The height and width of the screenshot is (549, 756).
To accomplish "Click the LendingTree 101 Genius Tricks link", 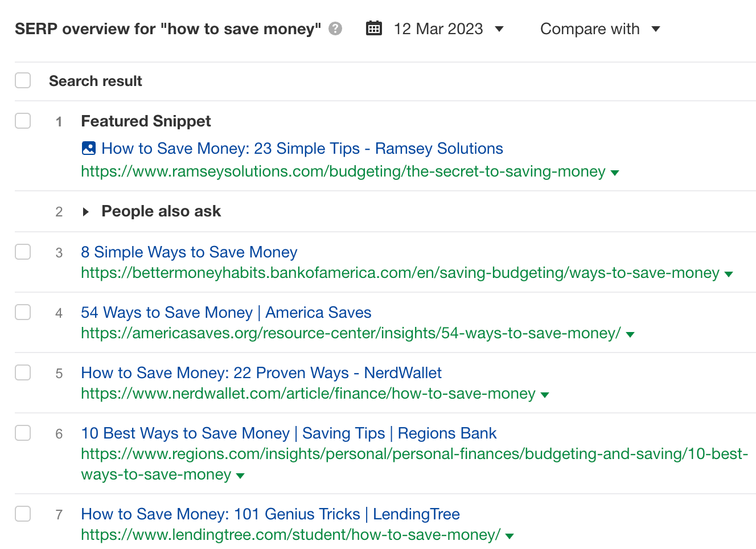I will tap(270, 514).
